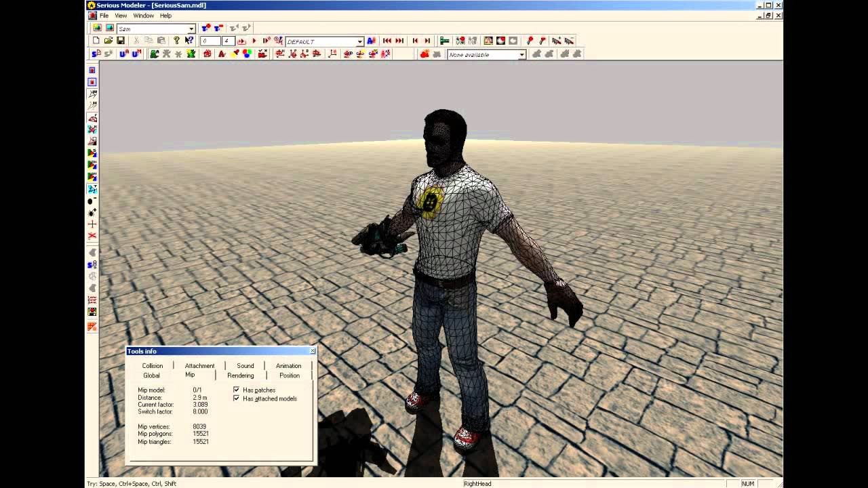Click the first landscape thumbnail icon beside Sam dropdown
Image resolution: width=868 pixels, height=488 pixels.
[97, 28]
